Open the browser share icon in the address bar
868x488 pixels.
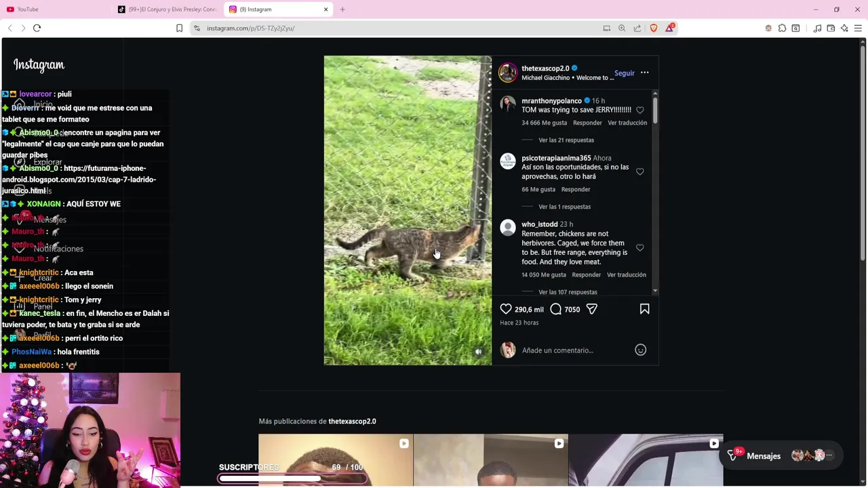pyautogui.click(x=637, y=28)
